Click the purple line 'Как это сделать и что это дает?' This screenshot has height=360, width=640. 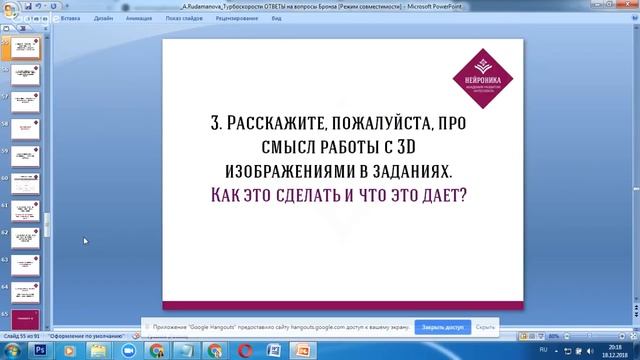(x=338, y=195)
